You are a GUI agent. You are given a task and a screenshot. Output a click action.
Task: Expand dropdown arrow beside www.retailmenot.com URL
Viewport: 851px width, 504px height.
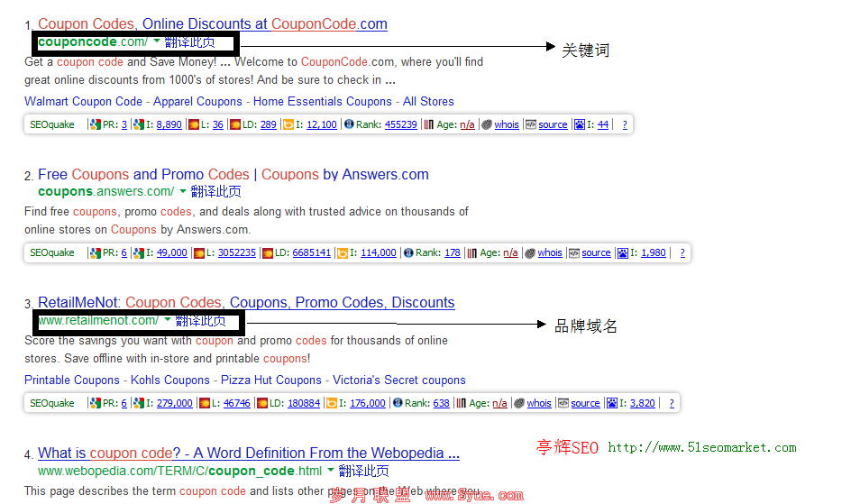pyautogui.click(x=167, y=319)
